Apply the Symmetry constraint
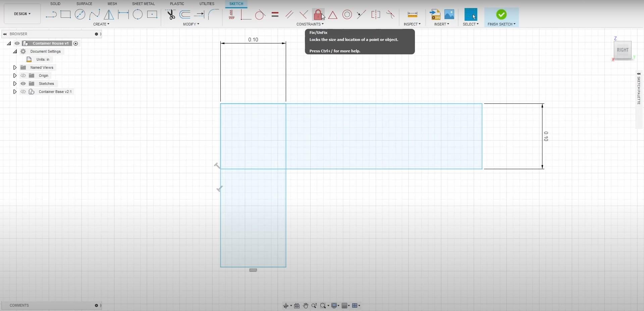This screenshot has height=311, width=644. [376, 14]
